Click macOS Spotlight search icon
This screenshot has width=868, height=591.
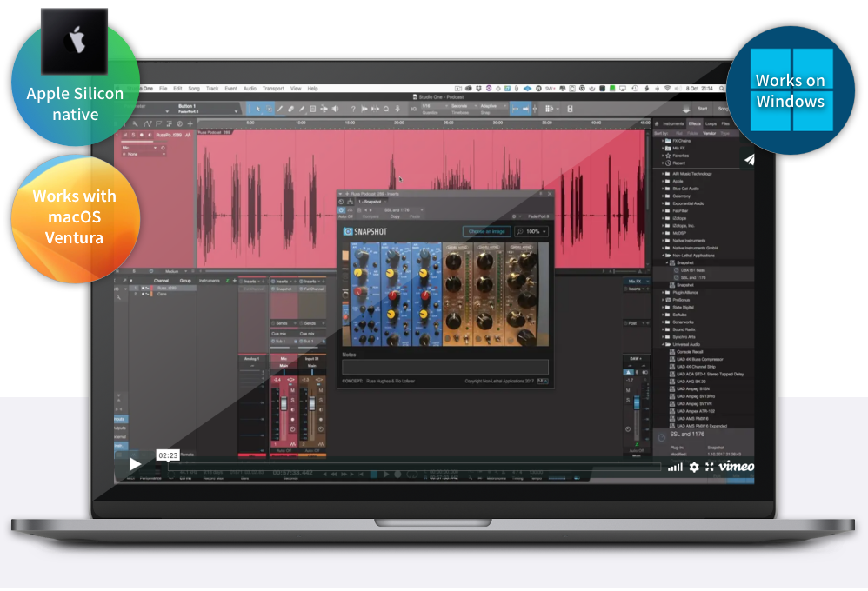click(722, 89)
